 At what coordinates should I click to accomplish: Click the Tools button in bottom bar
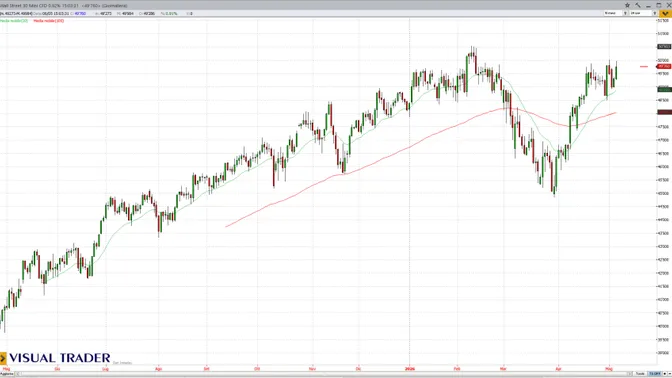[640, 374]
